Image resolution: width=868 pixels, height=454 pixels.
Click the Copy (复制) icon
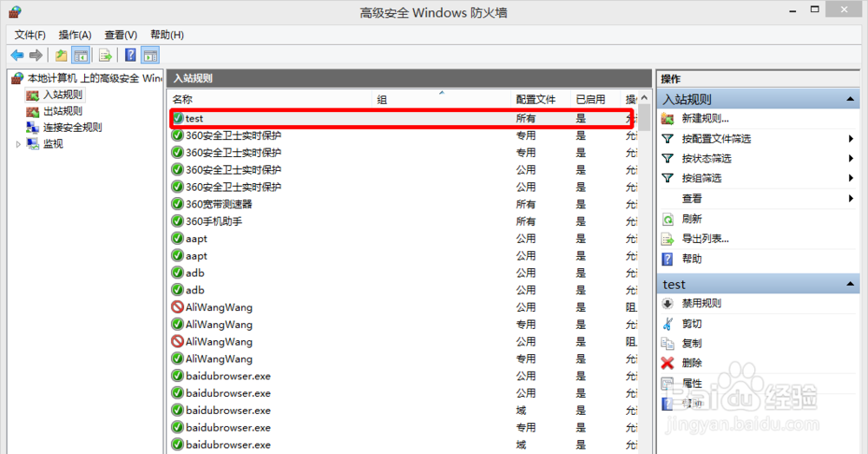(667, 343)
